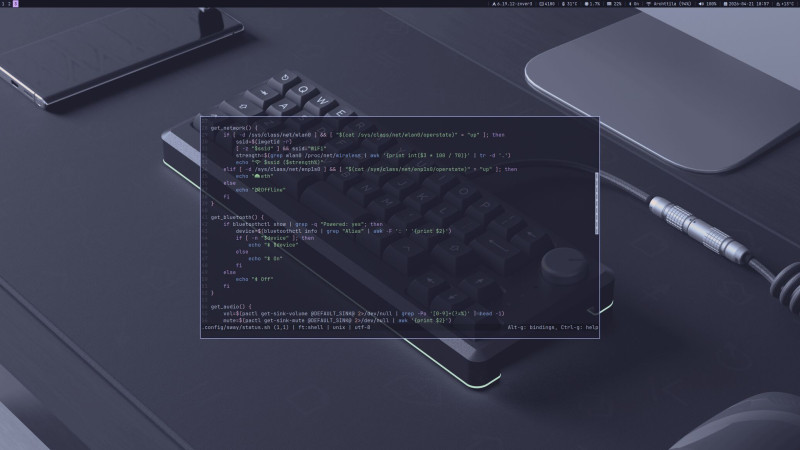This screenshot has width=800, height=450.
Task: Switch to workspace 1 in the bar
Action: point(3,4)
